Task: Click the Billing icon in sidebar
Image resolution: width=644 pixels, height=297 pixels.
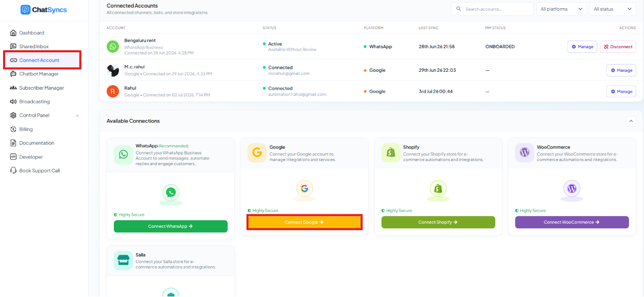Action: click(x=13, y=129)
